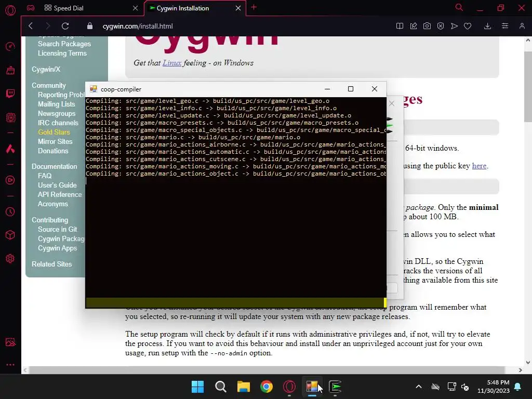Open Extensions cube icon in sidebar
This screenshot has width=532, height=399.
(x=10, y=235)
